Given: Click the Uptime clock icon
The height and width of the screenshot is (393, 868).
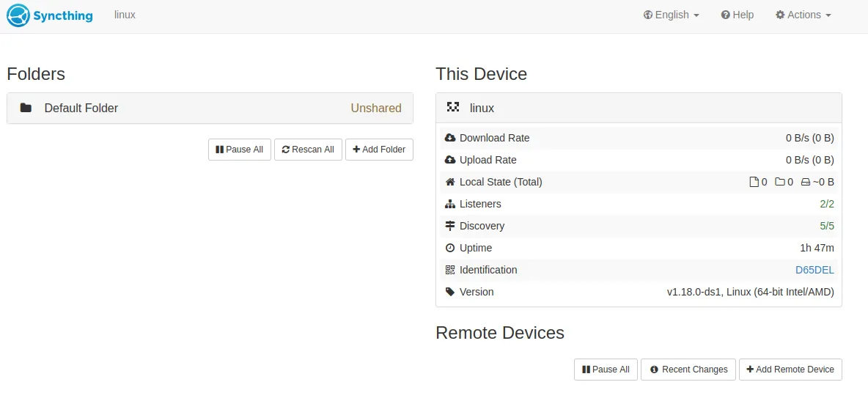Looking at the screenshot, I should 450,248.
